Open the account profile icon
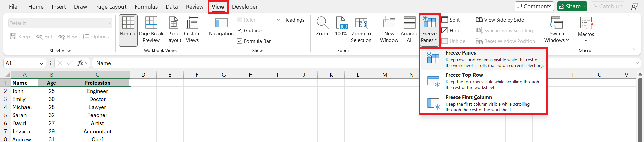 [x=634, y=6]
